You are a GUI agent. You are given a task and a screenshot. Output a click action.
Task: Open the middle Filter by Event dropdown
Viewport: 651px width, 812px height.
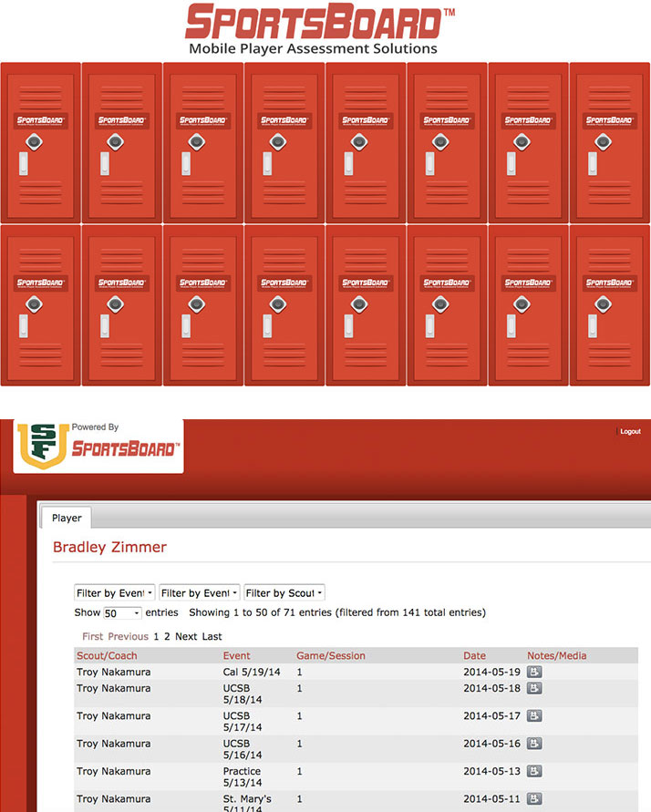tap(200, 593)
